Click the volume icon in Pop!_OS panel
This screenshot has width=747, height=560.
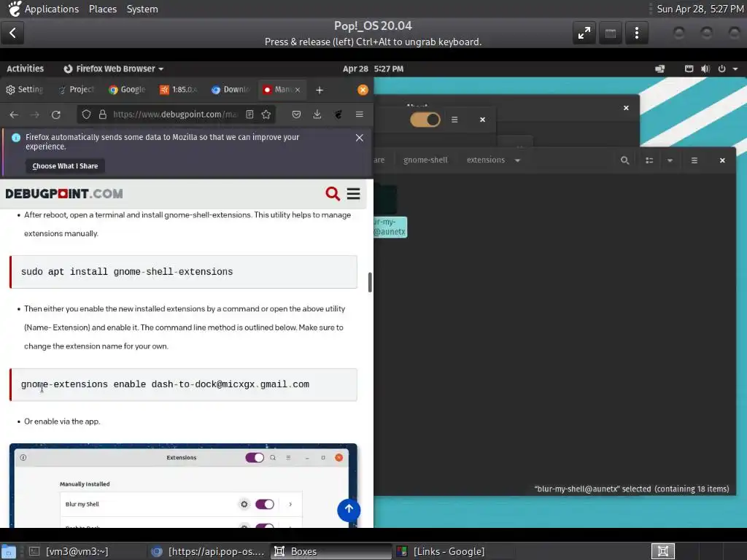tap(705, 69)
